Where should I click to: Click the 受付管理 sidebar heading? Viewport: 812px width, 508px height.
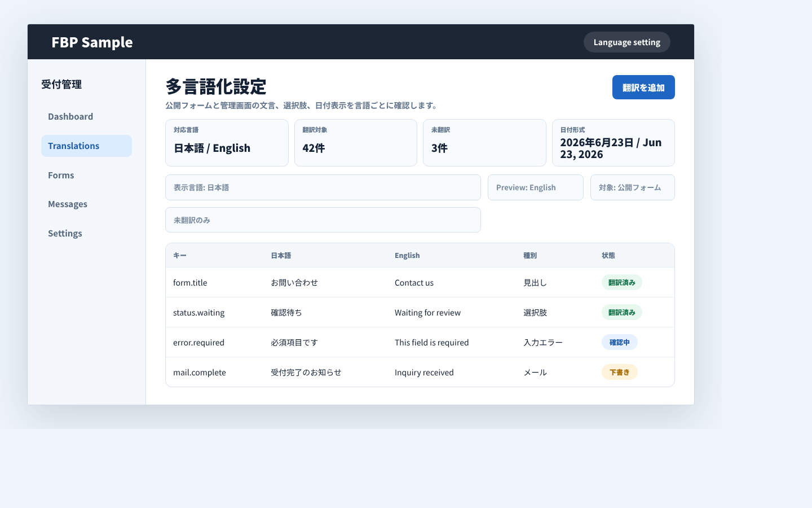click(61, 84)
